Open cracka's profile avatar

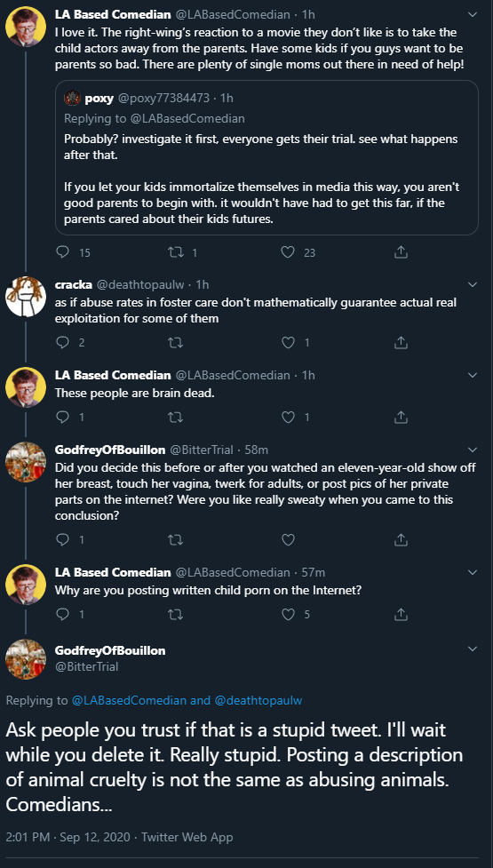(26, 296)
